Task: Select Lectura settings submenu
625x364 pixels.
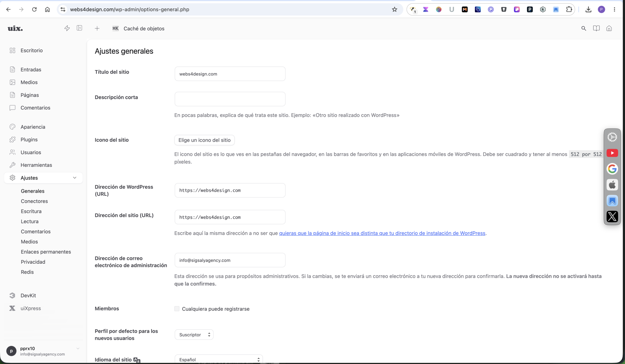Action: [30, 222]
